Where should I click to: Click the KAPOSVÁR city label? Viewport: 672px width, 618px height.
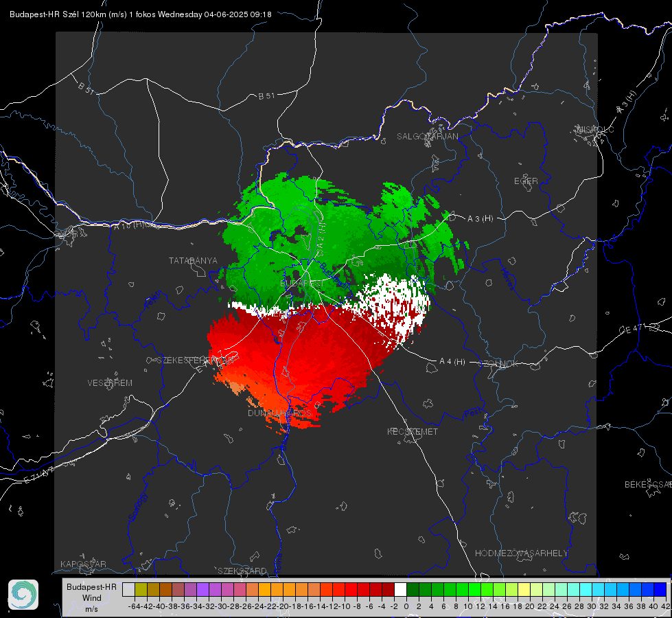pyautogui.click(x=83, y=564)
